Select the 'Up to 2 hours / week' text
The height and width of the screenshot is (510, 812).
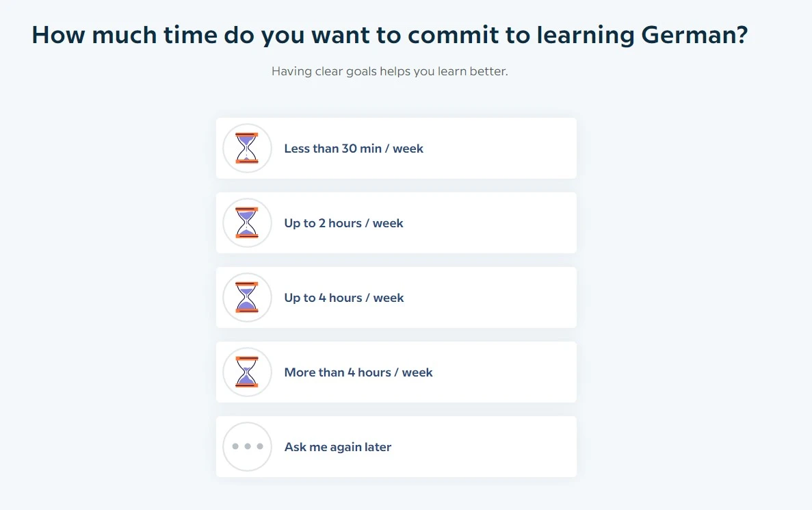(344, 223)
